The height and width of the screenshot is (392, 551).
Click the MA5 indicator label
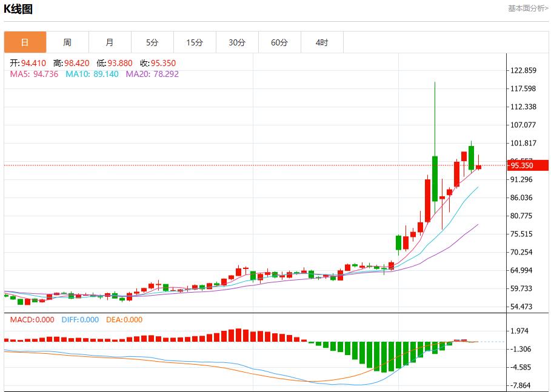[33, 74]
